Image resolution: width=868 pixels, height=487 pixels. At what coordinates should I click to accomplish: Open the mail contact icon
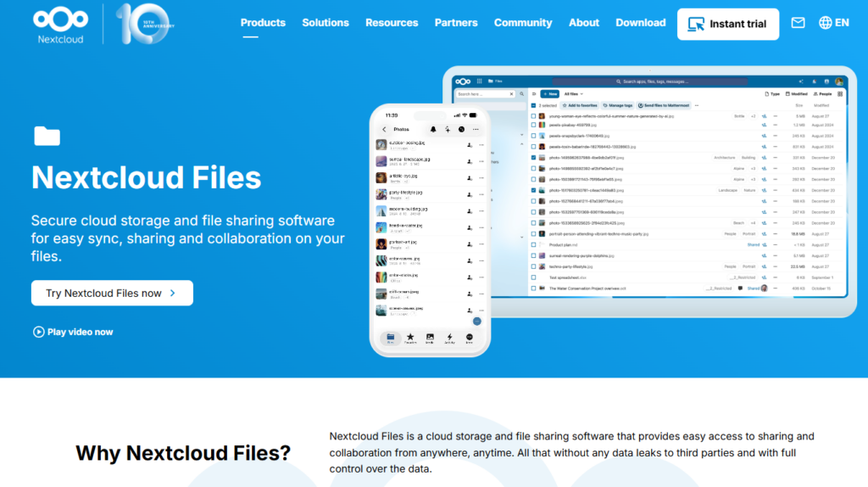click(x=798, y=23)
